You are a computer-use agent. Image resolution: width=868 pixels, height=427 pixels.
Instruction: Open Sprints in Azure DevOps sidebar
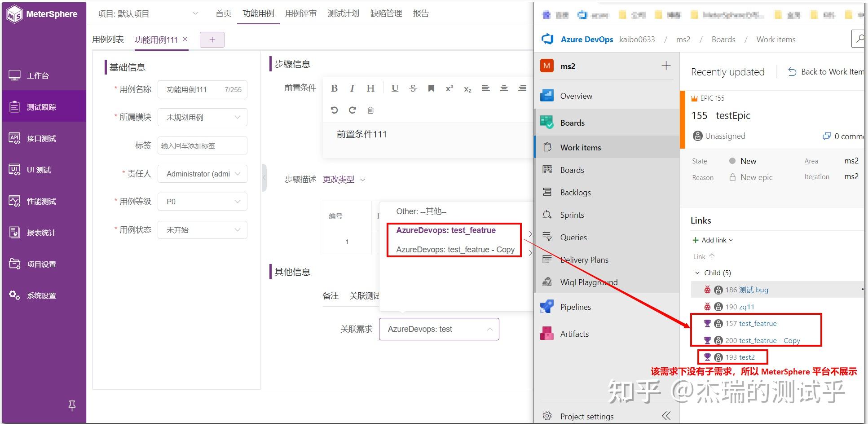pyautogui.click(x=573, y=215)
